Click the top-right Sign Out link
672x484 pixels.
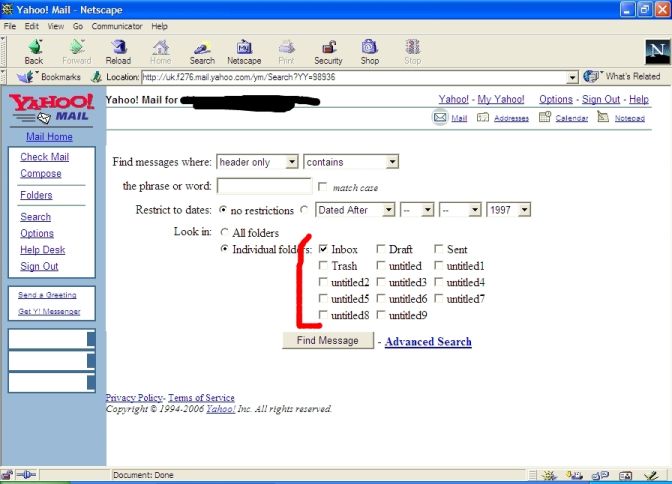[x=600, y=99]
